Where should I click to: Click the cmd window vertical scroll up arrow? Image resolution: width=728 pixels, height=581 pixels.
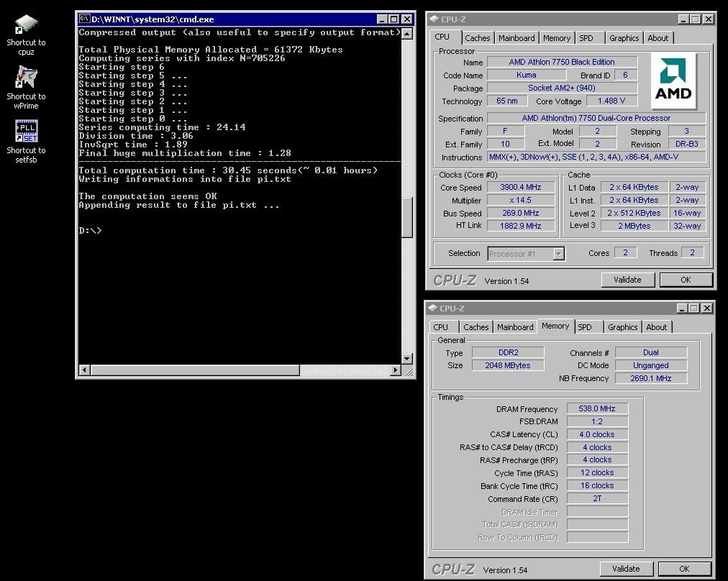click(x=406, y=33)
